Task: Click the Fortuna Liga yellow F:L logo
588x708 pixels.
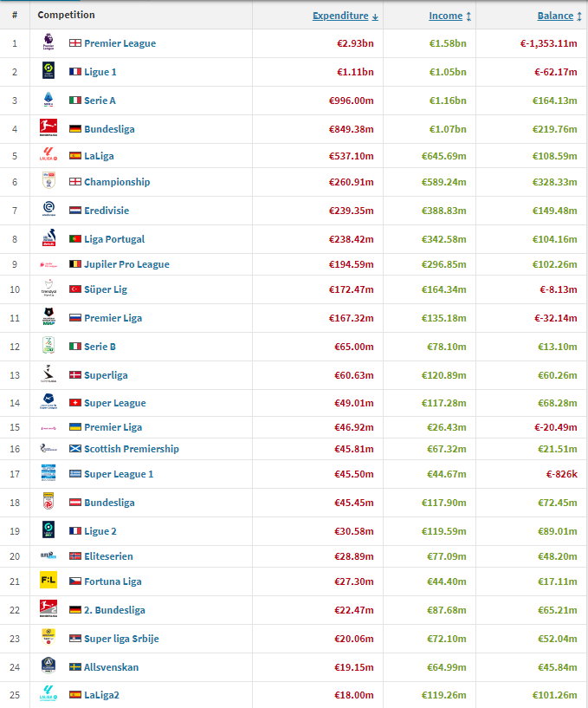Action: point(48,581)
